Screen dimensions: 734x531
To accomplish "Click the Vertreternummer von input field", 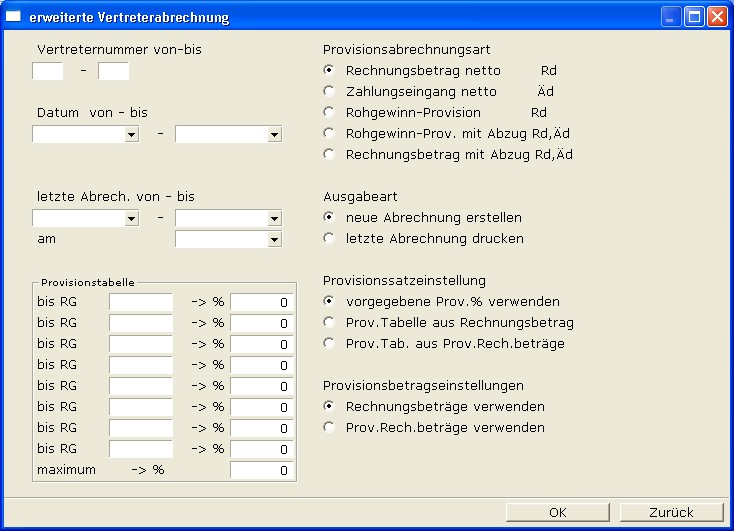I will tap(48, 71).
